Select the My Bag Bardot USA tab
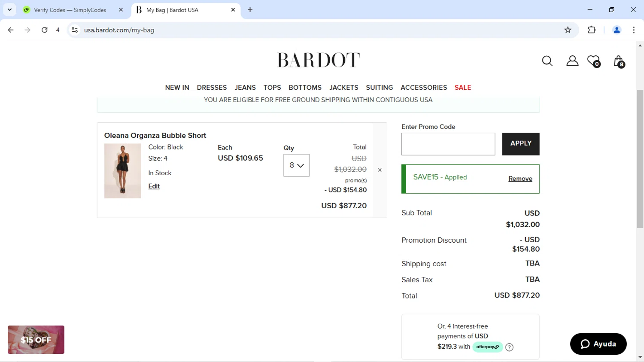 tap(185, 10)
